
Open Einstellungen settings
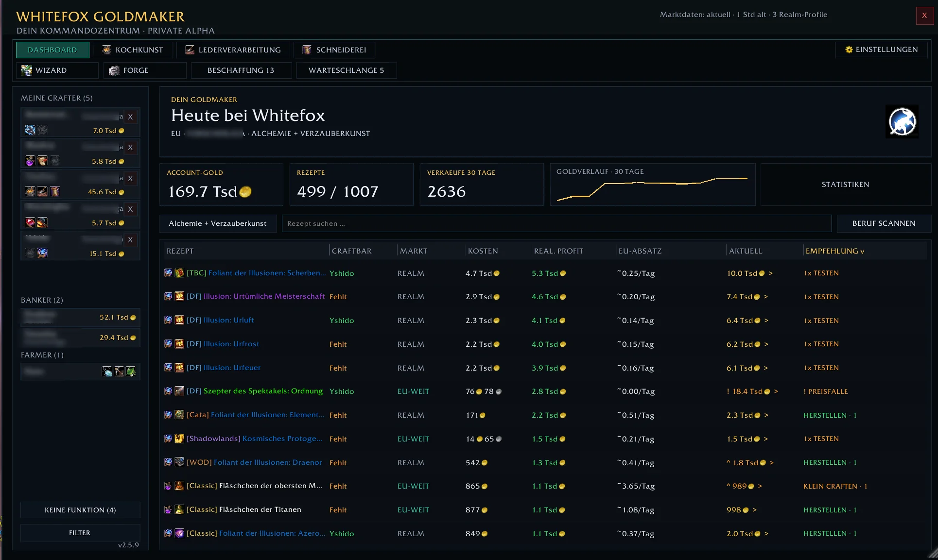pos(882,50)
